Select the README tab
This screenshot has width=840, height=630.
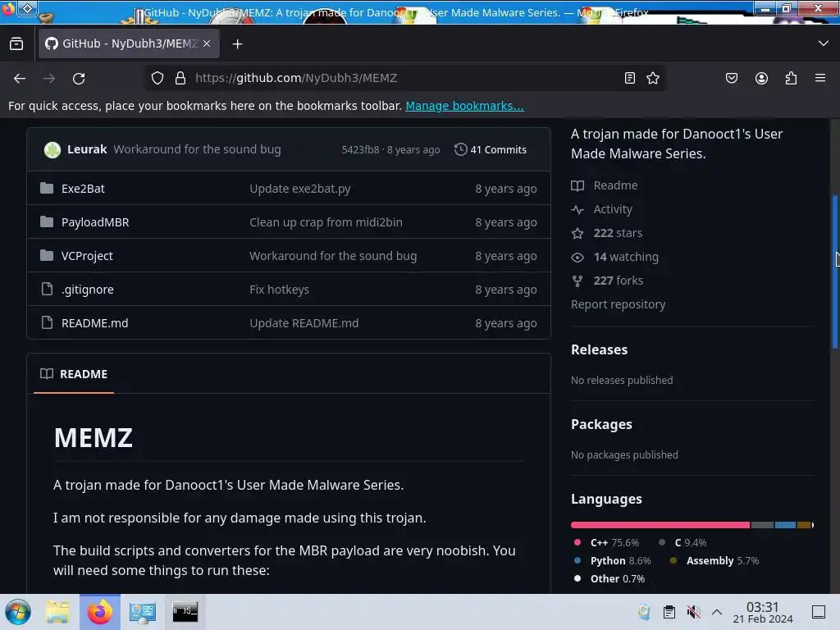pyautogui.click(x=74, y=374)
